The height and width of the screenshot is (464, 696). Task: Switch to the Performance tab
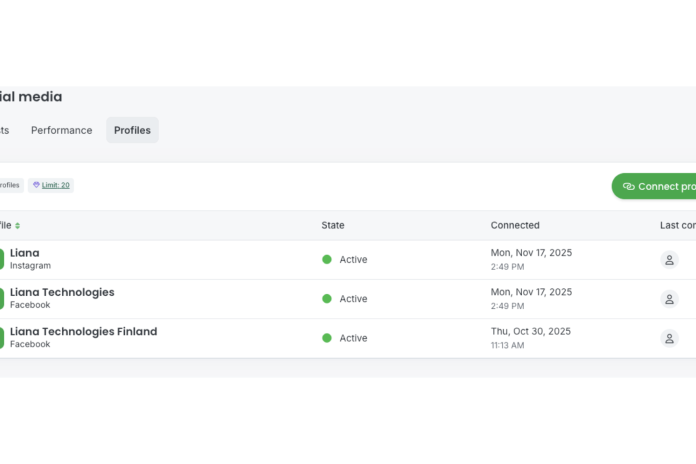coord(61,130)
